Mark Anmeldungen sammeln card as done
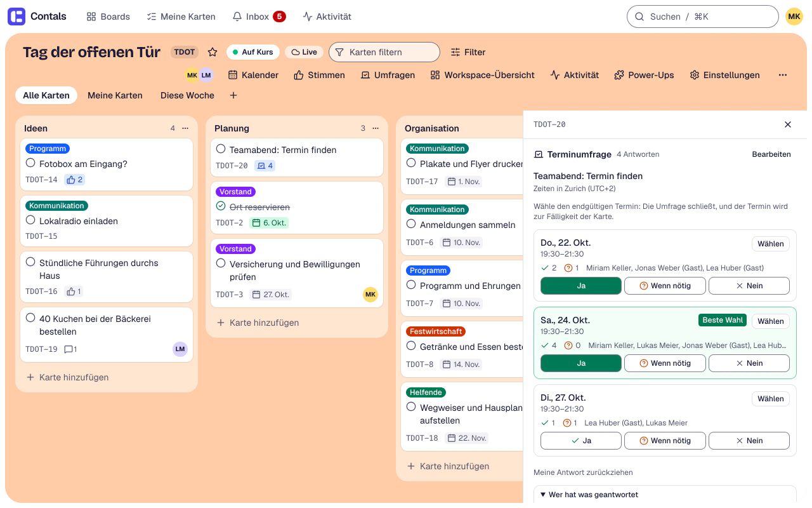The image size is (812, 508). pyautogui.click(x=411, y=224)
